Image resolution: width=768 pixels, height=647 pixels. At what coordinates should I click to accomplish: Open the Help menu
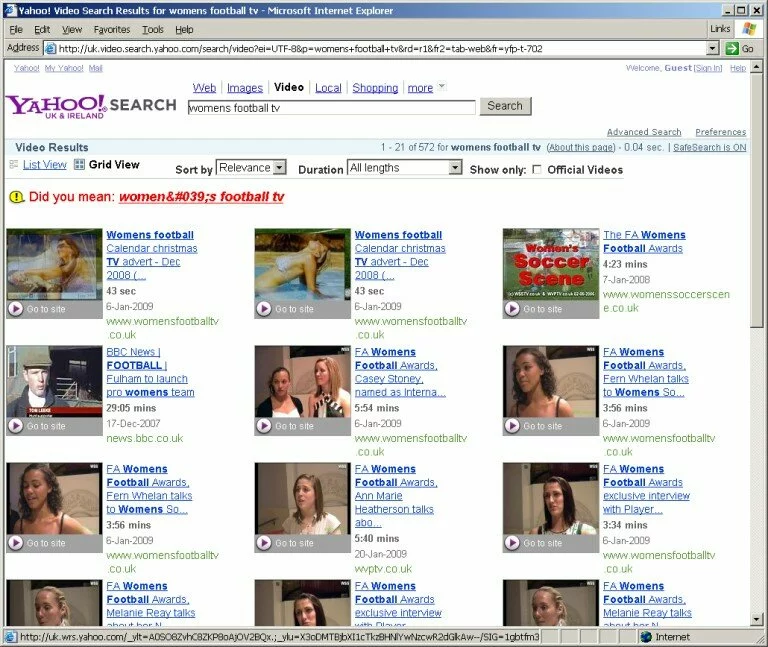(x=184, y=29)
